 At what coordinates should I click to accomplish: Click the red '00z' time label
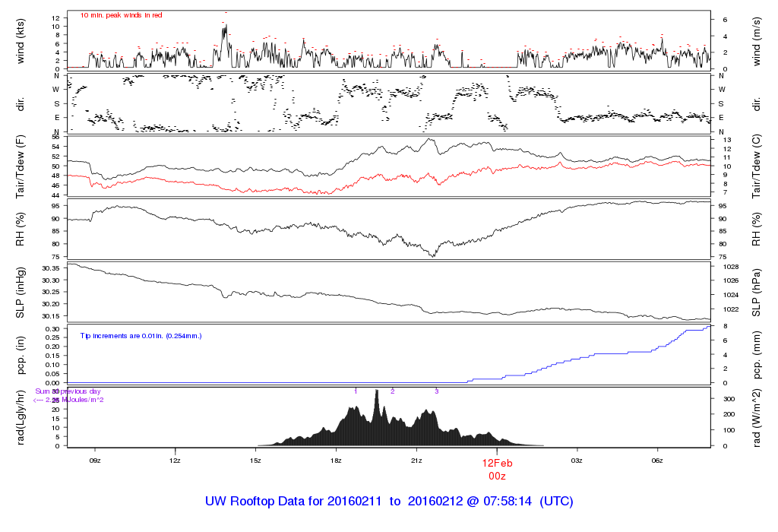tap(497, 477)
